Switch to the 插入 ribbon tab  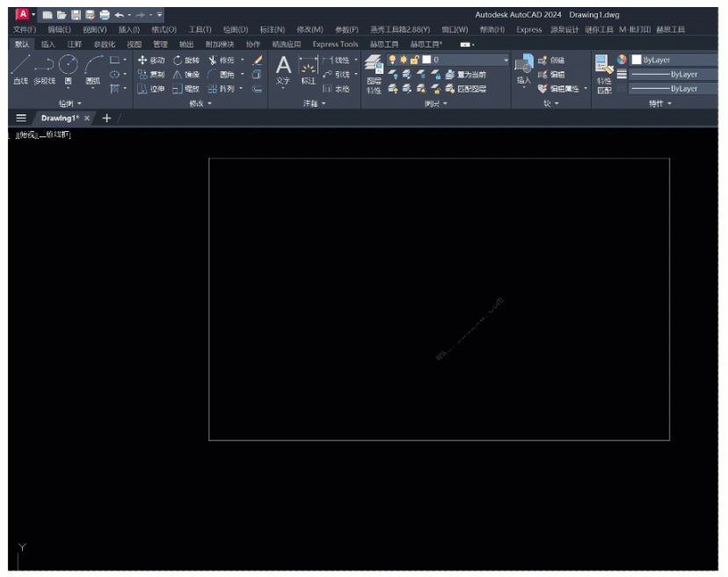(x=47, y=44)
